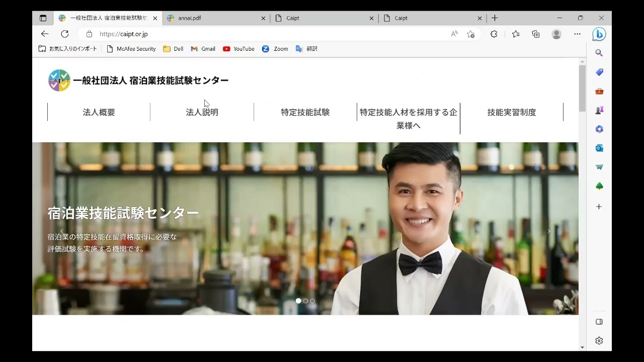Viewport: 644px width, 362px height.
Task: Go to next carousel slide arrow
Action: (548, 231)
